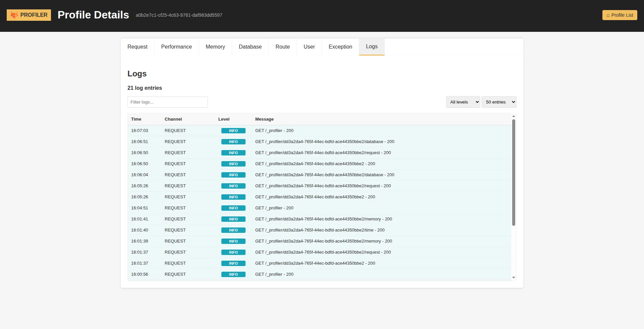Click the Profile Details page title
This screenshot has width=644, height=329.
coord(93,15)
